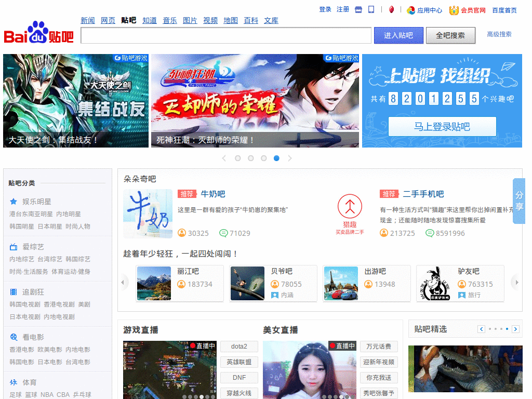Click member count icon under 牛奶吧
Screen dimensions: 532x399
182,233
